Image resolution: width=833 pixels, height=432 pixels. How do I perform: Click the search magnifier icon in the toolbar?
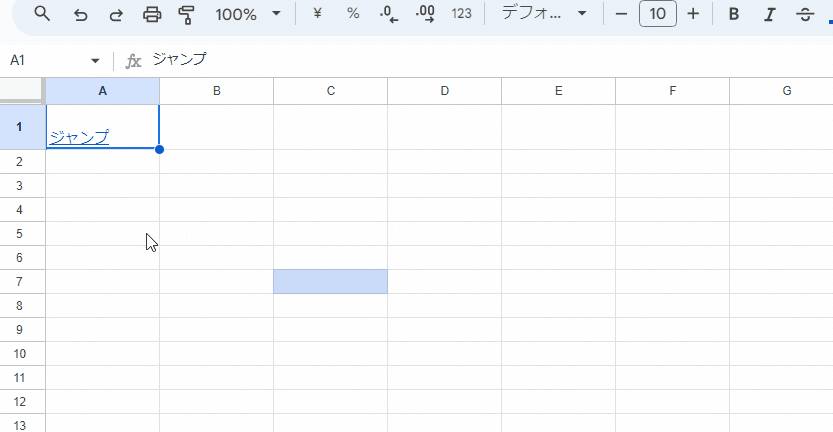(x=42, y=14)
